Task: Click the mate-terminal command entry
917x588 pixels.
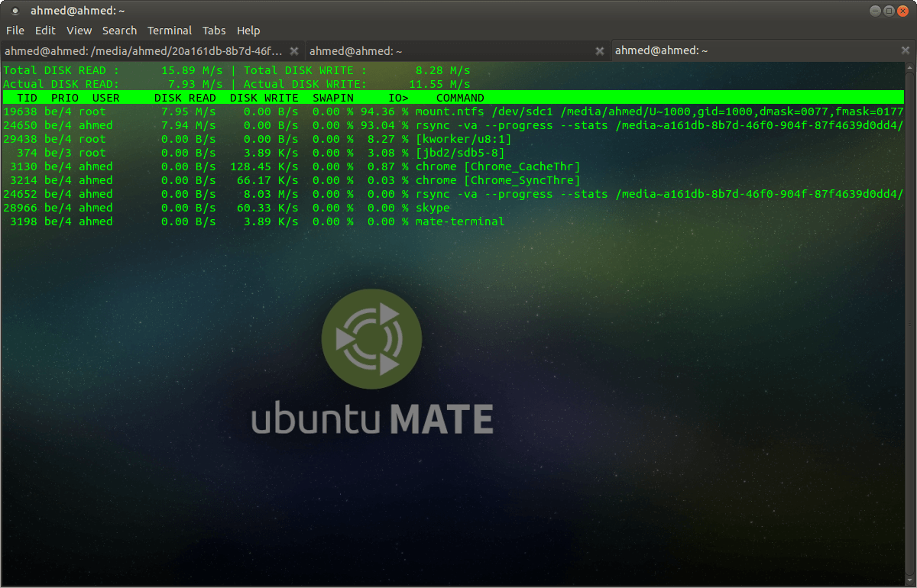Action: 460,221
